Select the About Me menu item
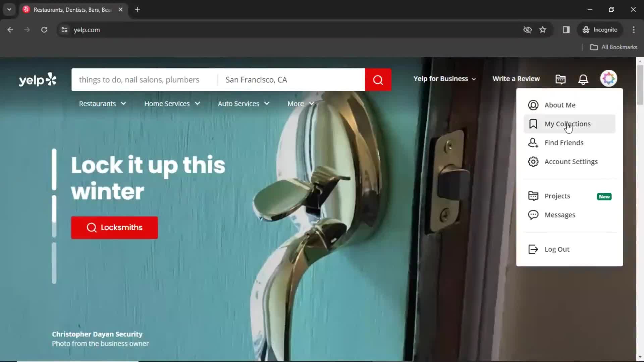 pos(560,105)
